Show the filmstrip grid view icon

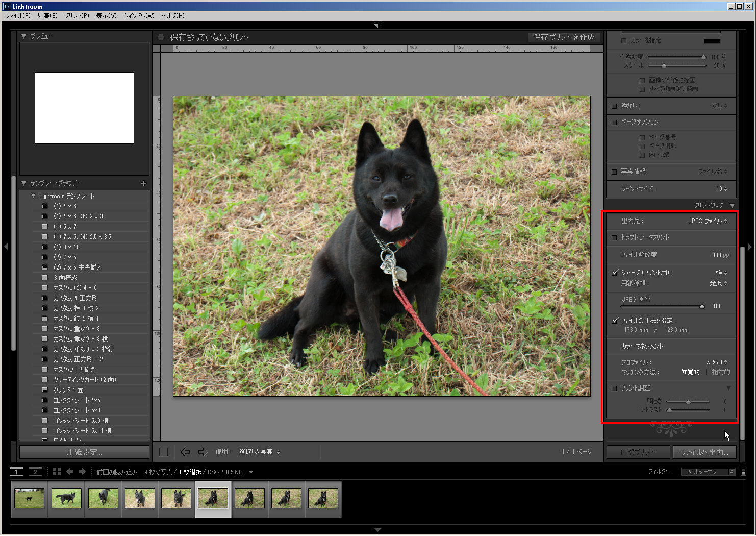click(x=57, y=472)
